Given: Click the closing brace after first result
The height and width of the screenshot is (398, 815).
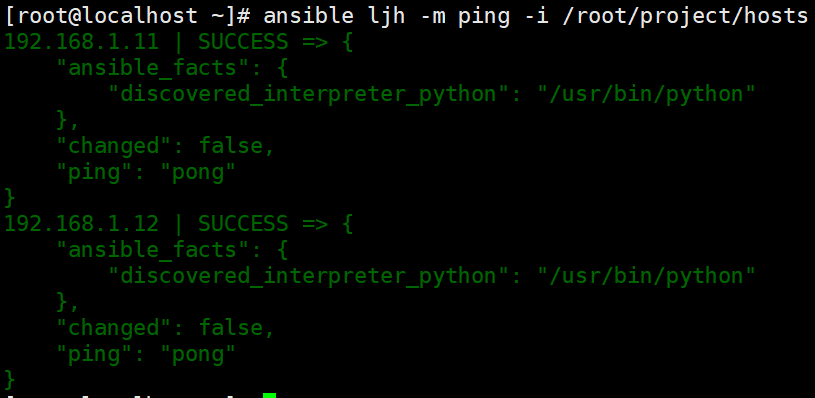Looking at the screenshot, I should point(10,198).
